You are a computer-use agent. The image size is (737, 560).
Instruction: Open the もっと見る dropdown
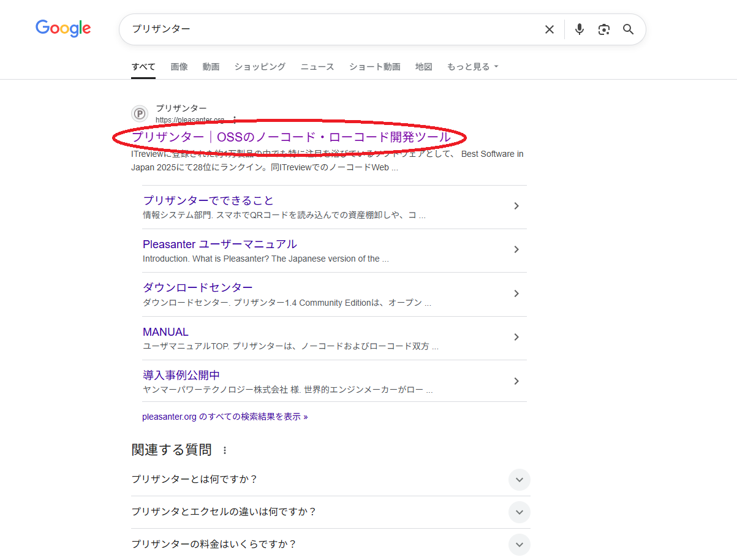coord(472,67)
